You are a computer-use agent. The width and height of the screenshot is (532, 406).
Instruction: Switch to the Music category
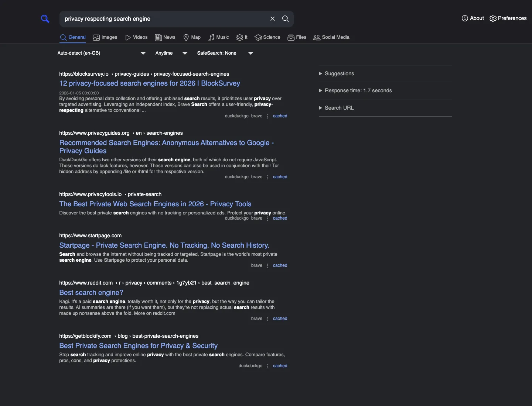pyautogui.click(x=219, y=37)
